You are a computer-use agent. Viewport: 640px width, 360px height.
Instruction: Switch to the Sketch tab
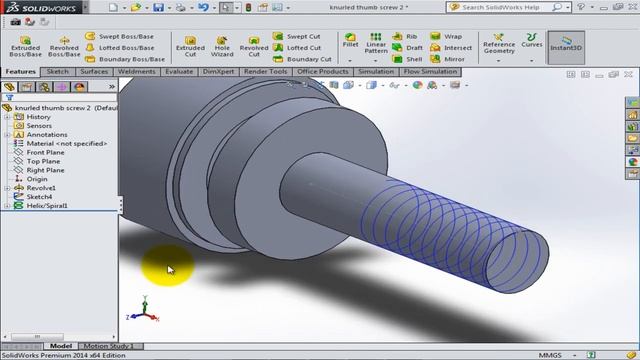pyautogui.click(x=58, y=72)
